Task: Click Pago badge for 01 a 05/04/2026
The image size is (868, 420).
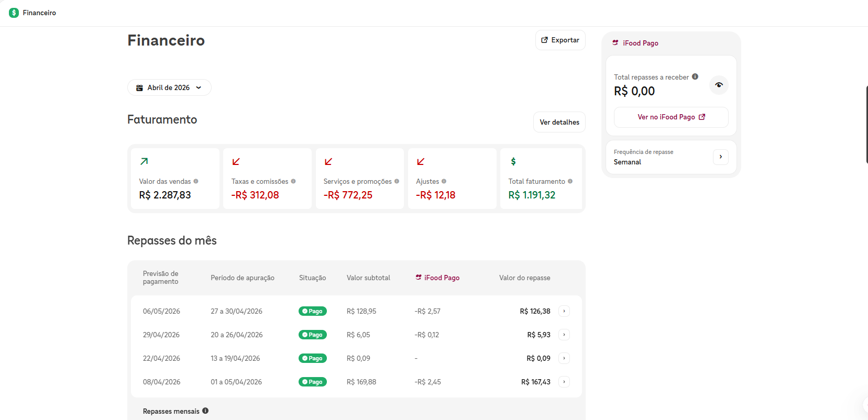Action: [x=313, y=382]
